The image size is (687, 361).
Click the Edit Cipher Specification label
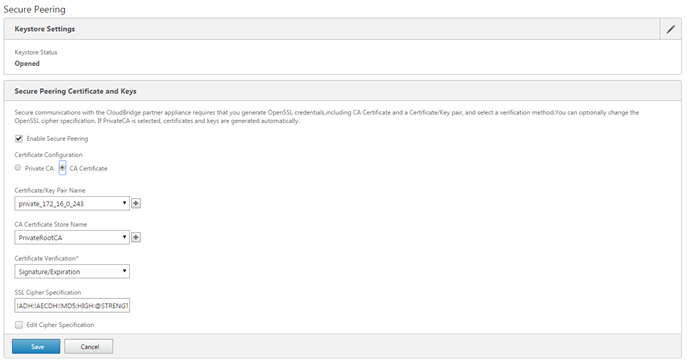pos(60,325)
